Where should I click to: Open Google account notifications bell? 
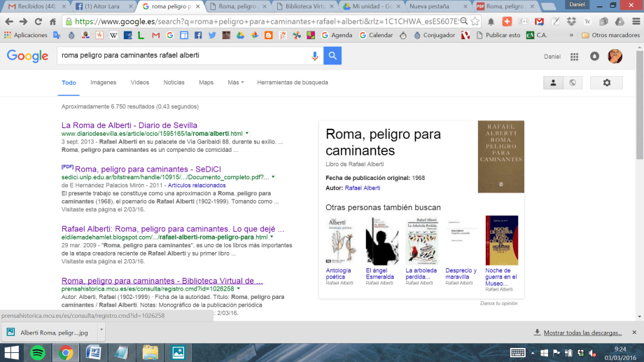click(594, 57)
